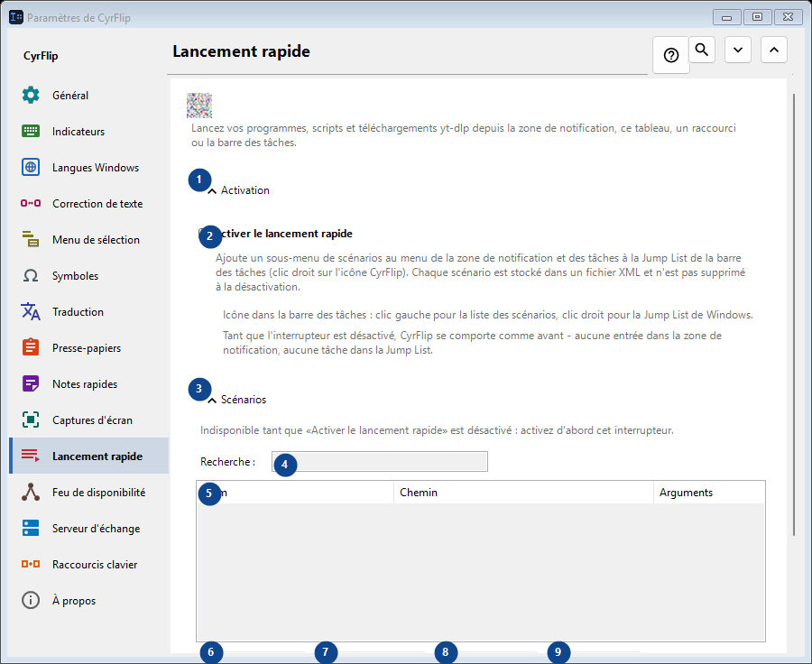Image resolution: width=812 pixels, height=664 pixels.
Task: Select the Indicateurs keyboard icon
Action: tap(31, 131)
